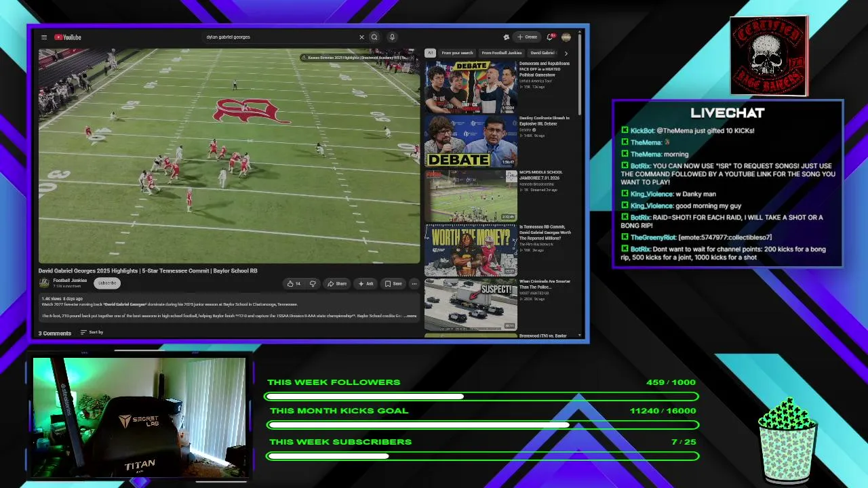Click the icon left of the Create button
Image resolution: width=868 pixels, height=488 pixels.
pyautogui.click(x=506, y=37)
